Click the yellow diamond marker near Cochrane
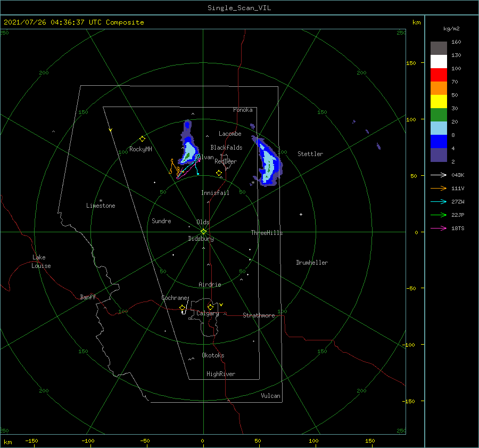This screenshot has height=448, width=479. click(x=183, y=307)
